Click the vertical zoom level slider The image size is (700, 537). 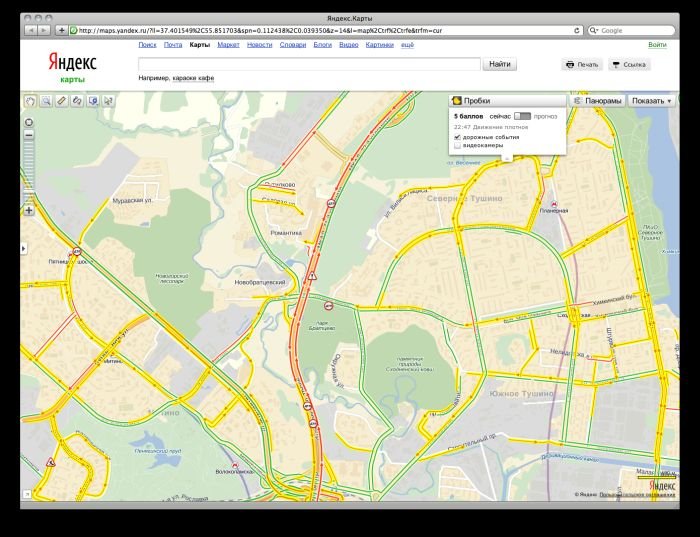[29, 170]
